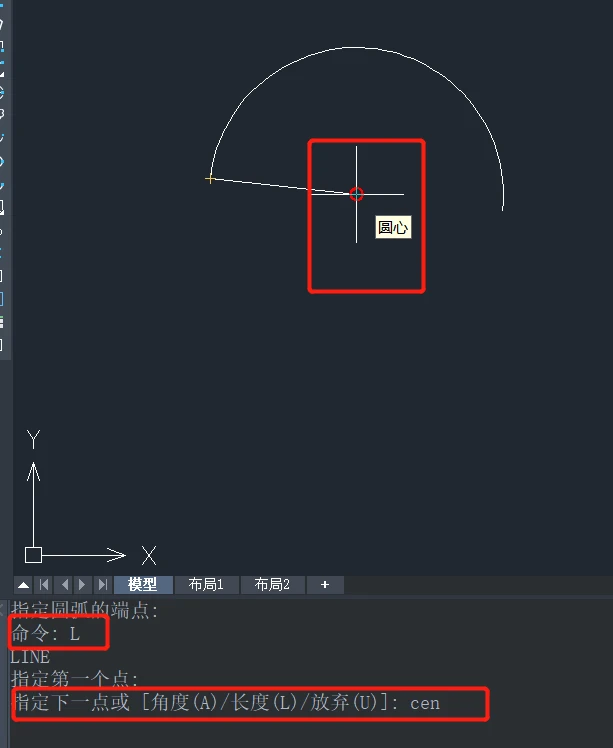
Task: Click the red center snap marker
Action: (x=356, y=194)
